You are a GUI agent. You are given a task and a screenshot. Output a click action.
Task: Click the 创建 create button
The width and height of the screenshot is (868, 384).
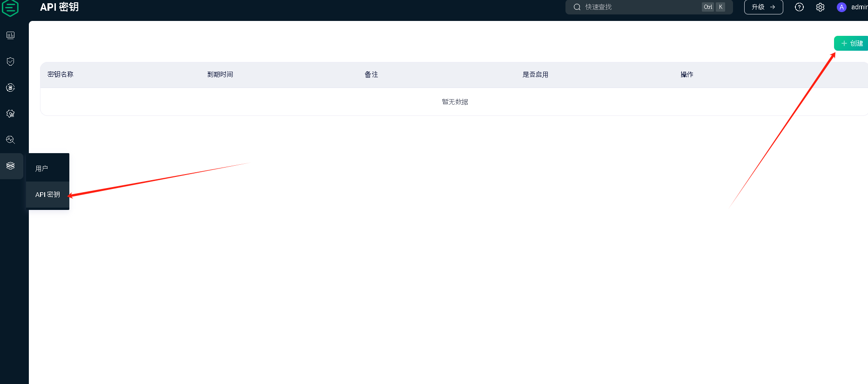[851, 43]
